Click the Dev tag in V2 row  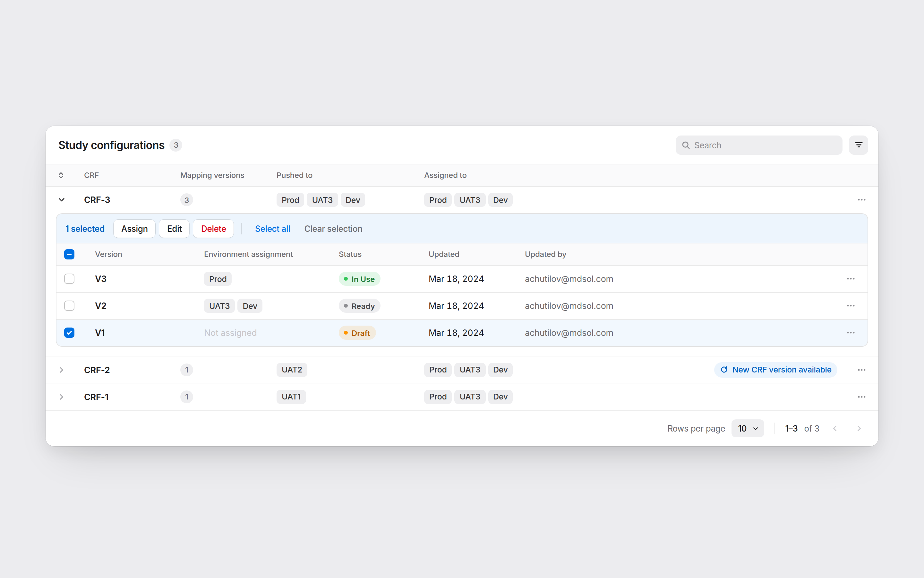(x=250, y=306)
